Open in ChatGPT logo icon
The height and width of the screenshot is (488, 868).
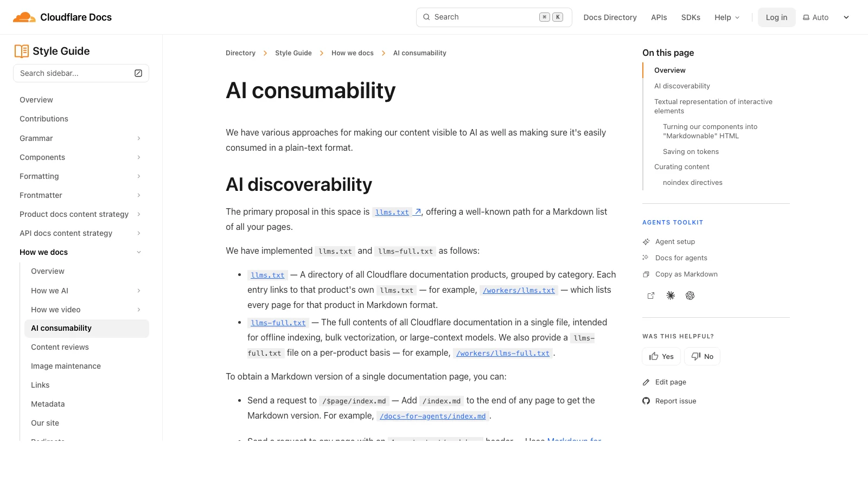coord(690,296)
